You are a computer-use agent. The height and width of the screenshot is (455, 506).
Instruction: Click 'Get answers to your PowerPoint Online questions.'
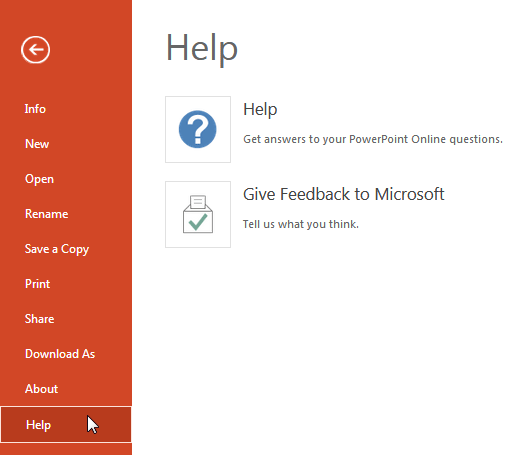tap(373, 139)
